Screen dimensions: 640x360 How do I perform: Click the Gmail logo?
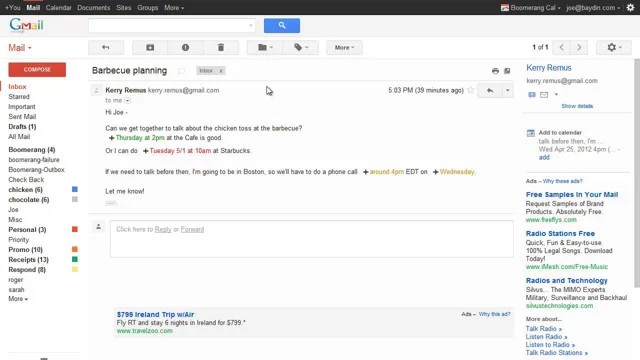26,25
